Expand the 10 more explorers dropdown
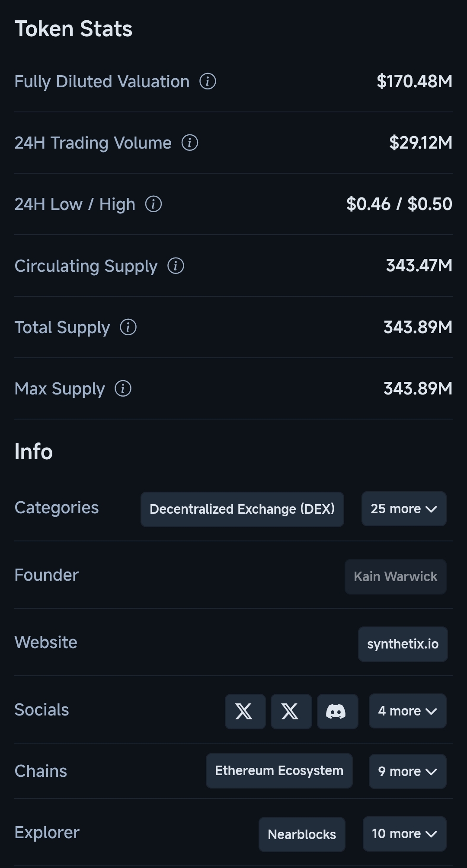This screenshot has width=467, height=868. coord(404,834)
